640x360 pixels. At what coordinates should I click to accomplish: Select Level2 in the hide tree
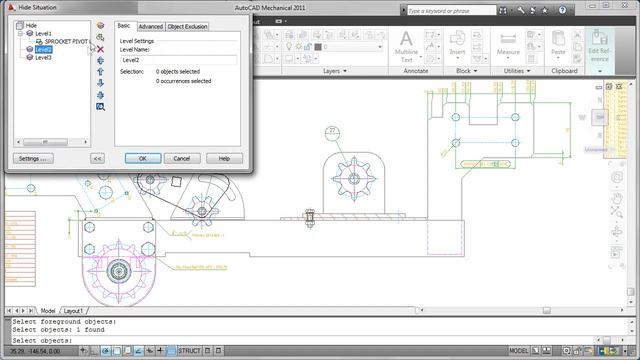[x=43, y=49]
